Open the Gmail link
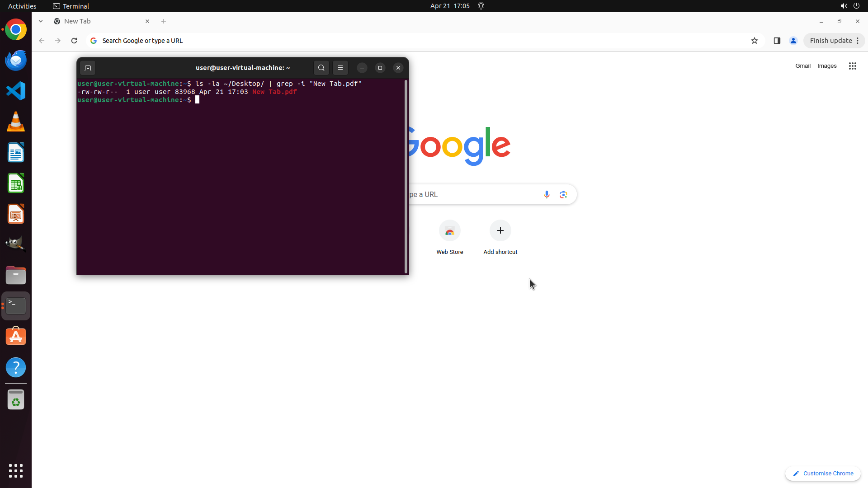 tap(802, 66)
